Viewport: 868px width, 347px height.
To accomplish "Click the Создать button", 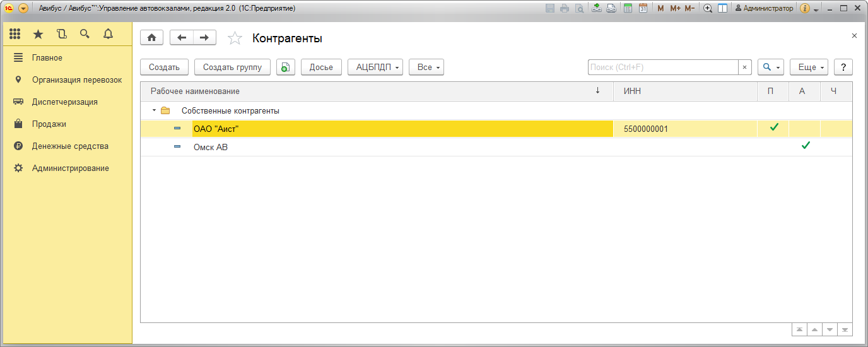I will click(x=164, y=67).
